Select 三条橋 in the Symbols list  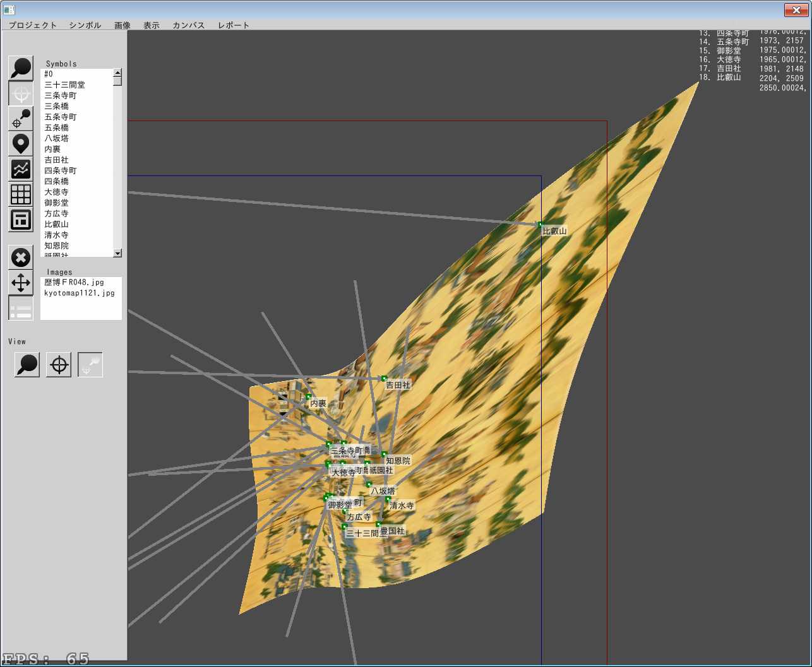coord(76,106)
